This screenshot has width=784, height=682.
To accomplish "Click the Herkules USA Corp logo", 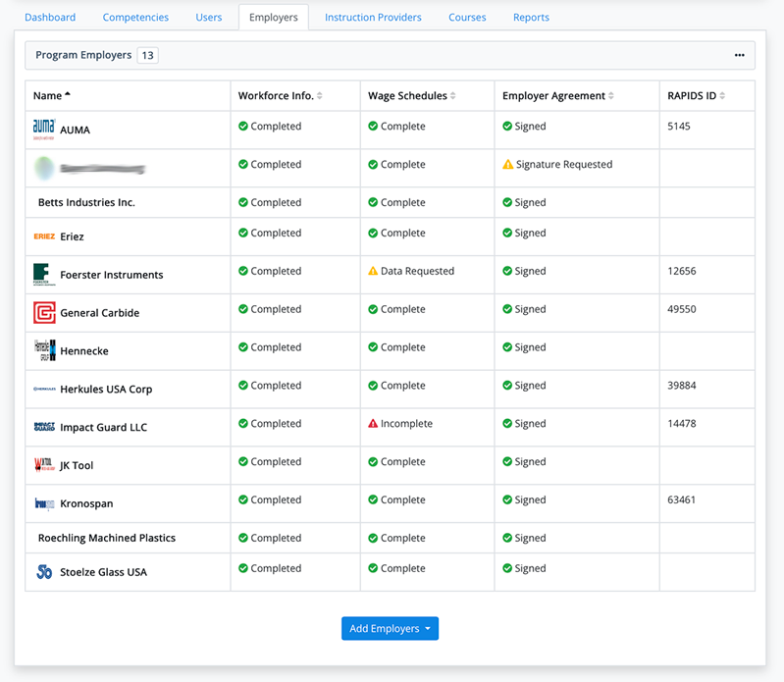I will coord(44,389).
